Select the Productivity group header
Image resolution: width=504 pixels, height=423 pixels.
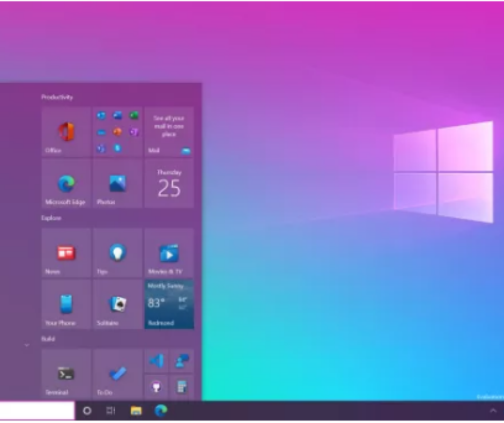click(57, 97)
